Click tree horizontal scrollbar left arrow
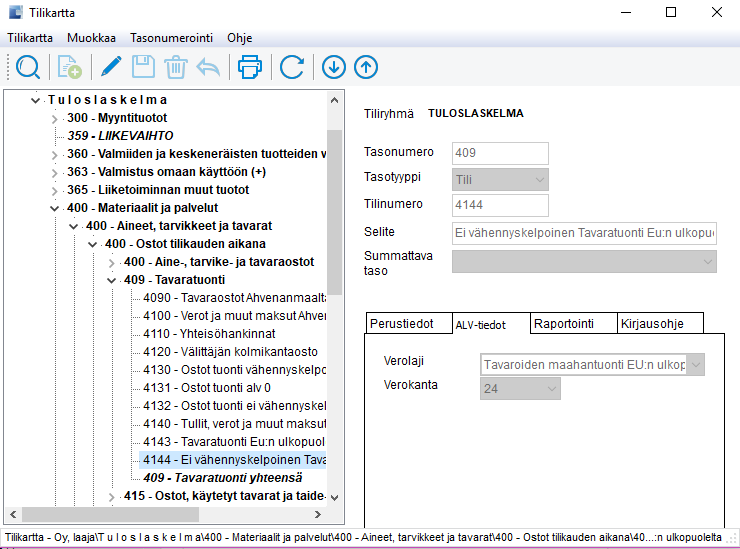This screenshot has height=549, width=740. click(13, 515)
